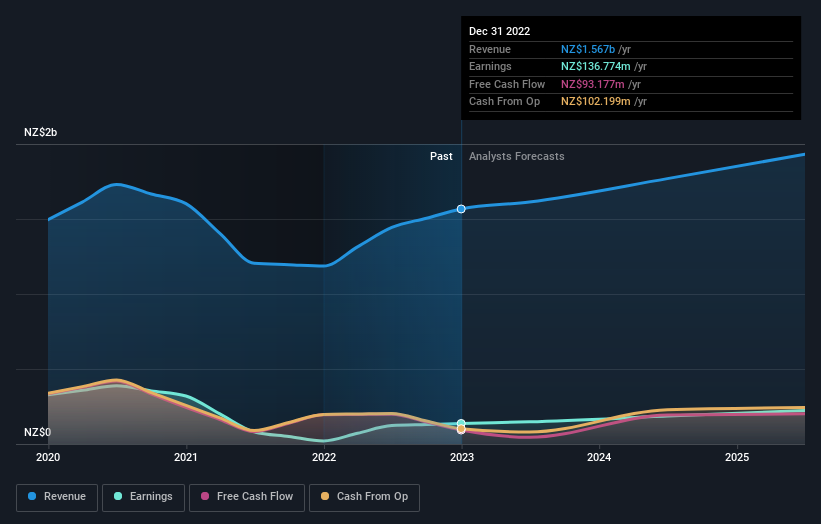Click the Cash From Op label in tooltip

pyautogui.click(x=504, y=102)
